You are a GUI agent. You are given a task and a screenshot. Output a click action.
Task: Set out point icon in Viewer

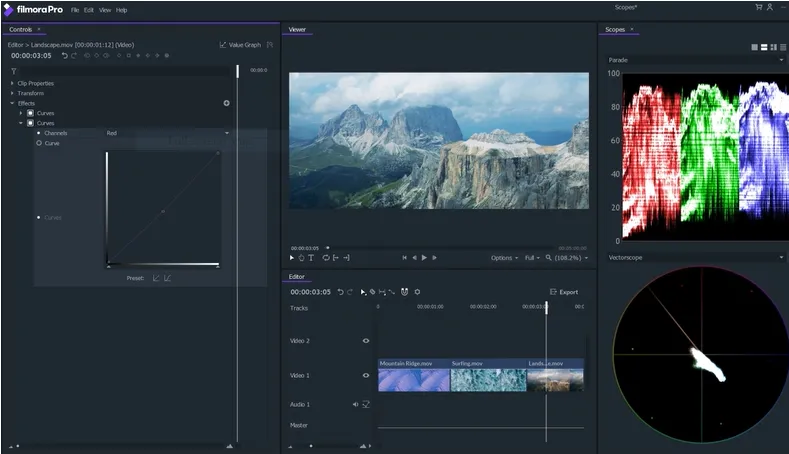[346, 258]
